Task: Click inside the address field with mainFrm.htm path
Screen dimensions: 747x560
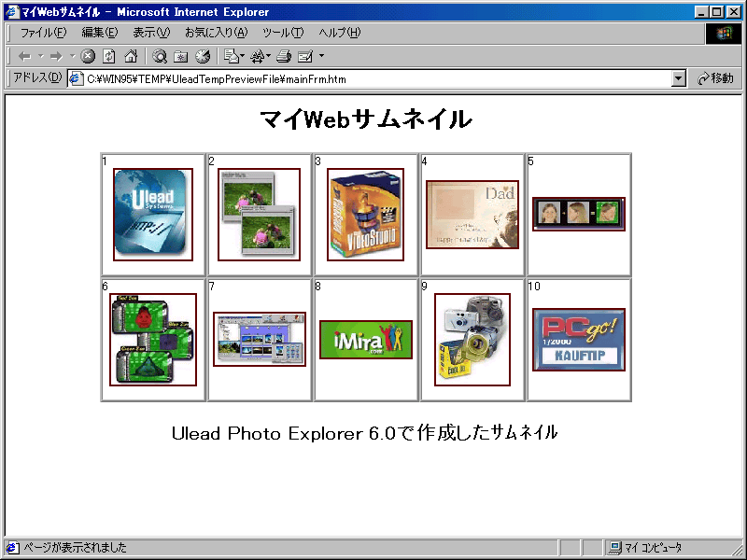Action: 376,79
